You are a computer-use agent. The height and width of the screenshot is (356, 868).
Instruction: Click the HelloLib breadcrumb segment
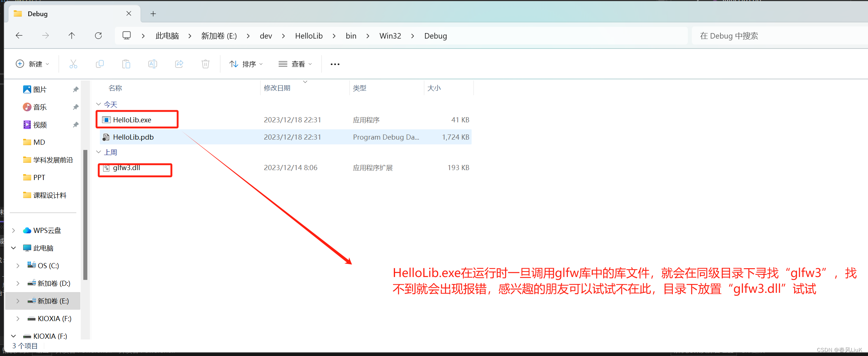pos(309,36)
